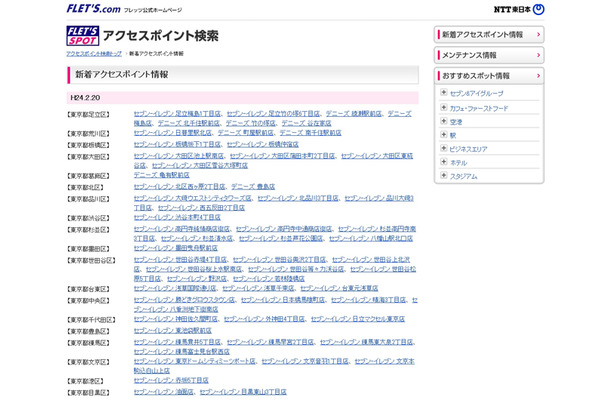
Task: Open セブン-イレブン 油面店 link
Action: click(x=163, y=393)
